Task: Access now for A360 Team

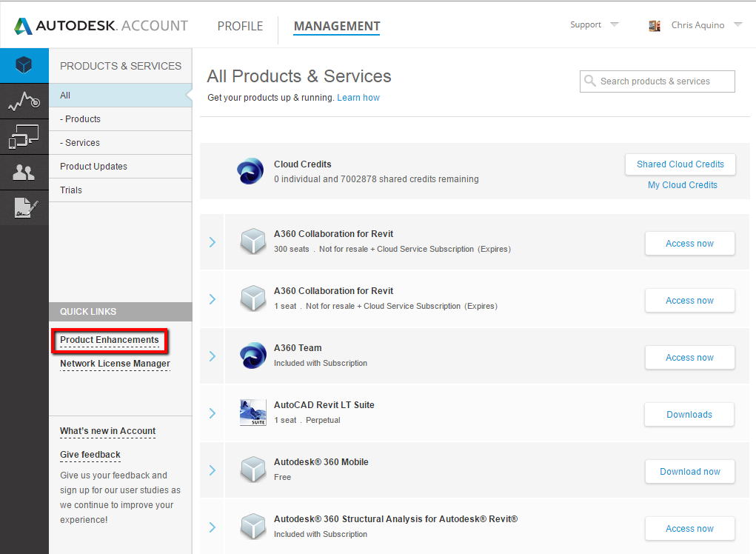Action: [689, 357]
